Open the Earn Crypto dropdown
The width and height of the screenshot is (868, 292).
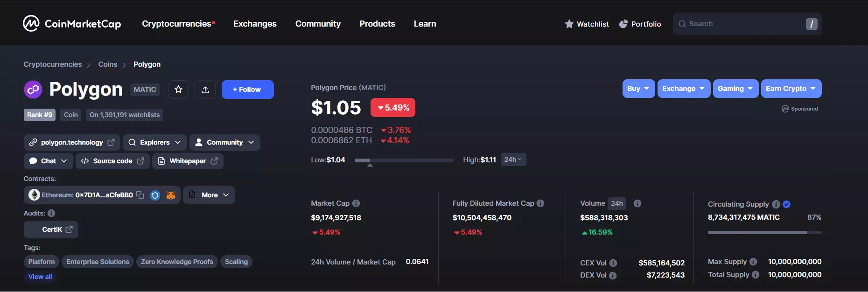point(791,89)
